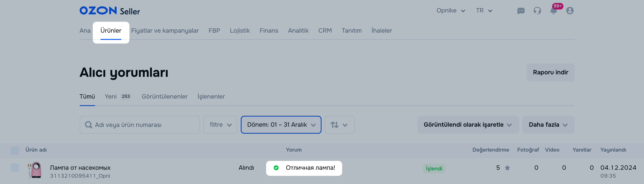Viewport: 644px width, 184px height.
Task: Click the support headset icon
Action: pyautogui.click(x=537, y=11)
